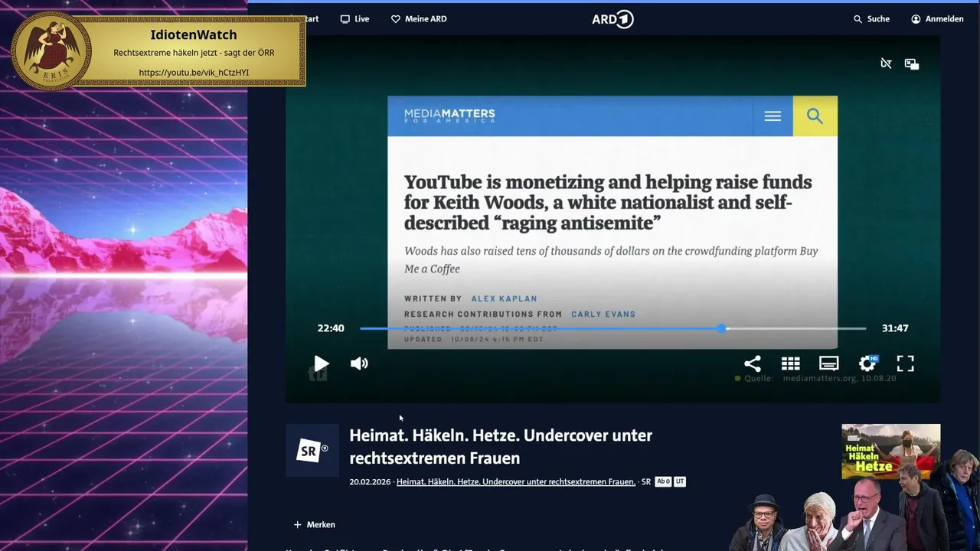Screen dimensions: 980x551
Task: Click the monitor icon beside Live
Action: pyautogui.click(x=345, y=18)
